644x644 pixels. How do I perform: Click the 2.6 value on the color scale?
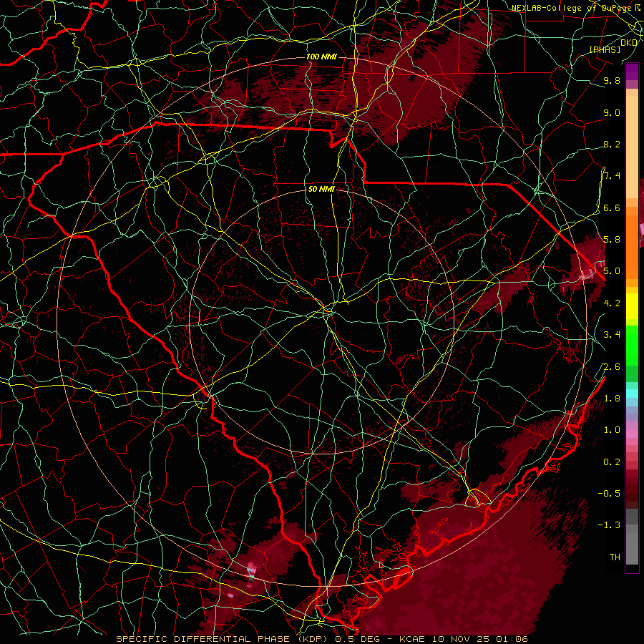pos(612,366)
